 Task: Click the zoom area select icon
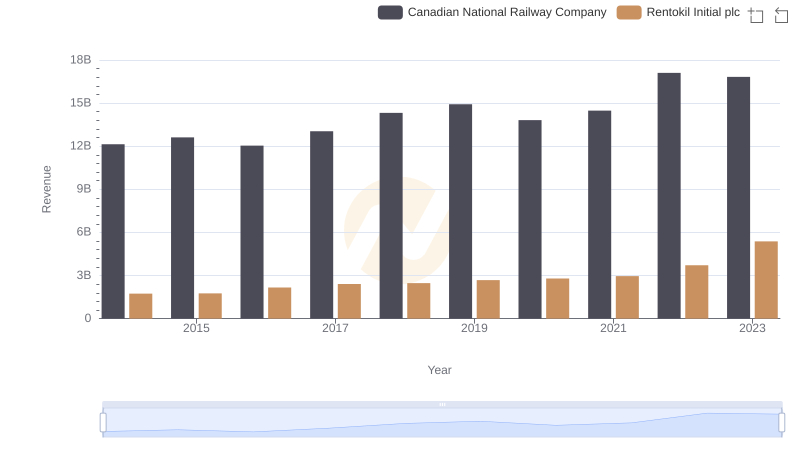756,15
